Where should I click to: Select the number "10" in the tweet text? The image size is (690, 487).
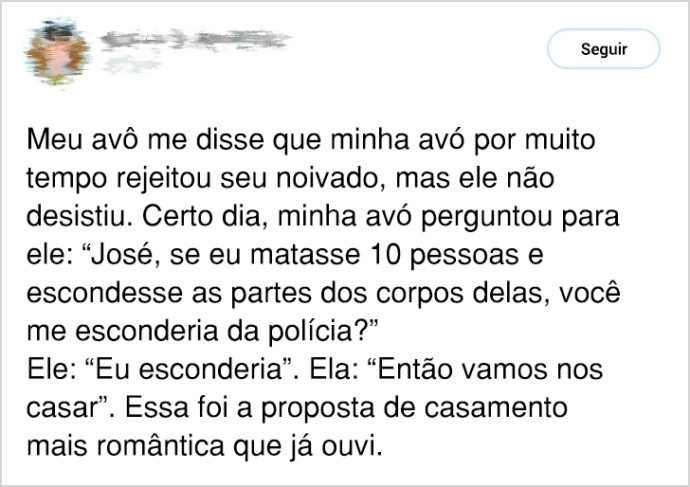[385, 255]
